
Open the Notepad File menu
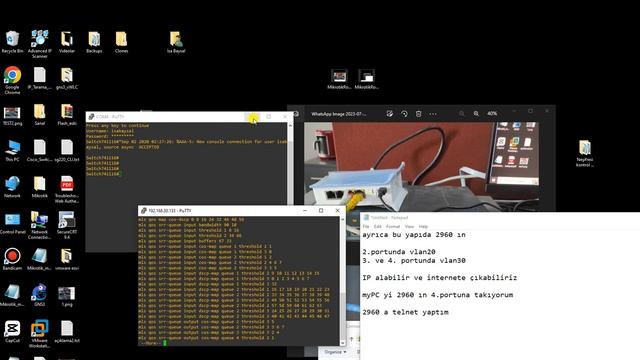(366, 227)
